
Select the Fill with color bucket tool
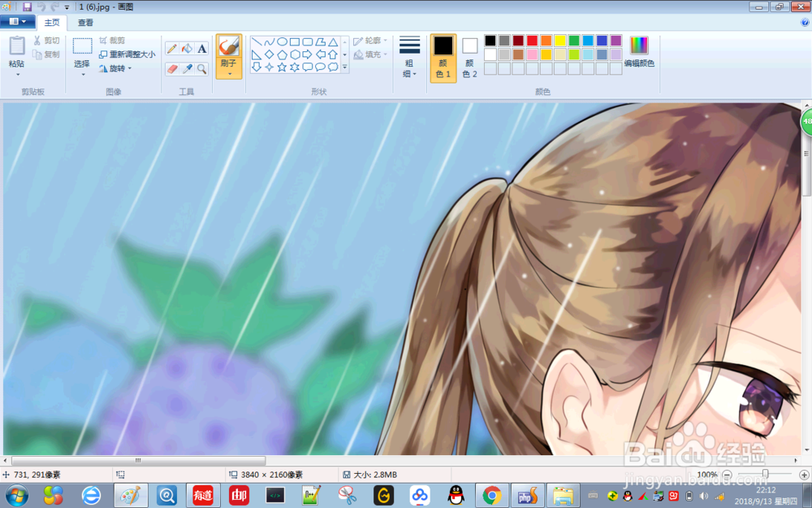click(187, 49)
